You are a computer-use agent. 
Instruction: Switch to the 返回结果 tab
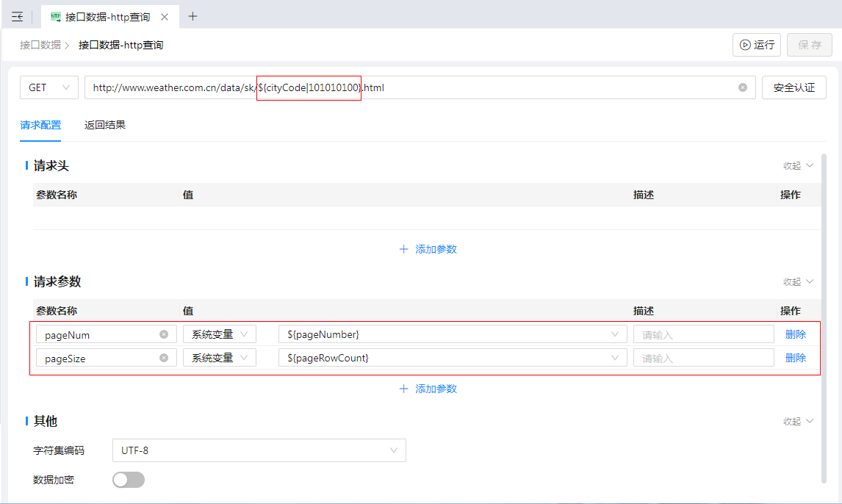(105, 125)
